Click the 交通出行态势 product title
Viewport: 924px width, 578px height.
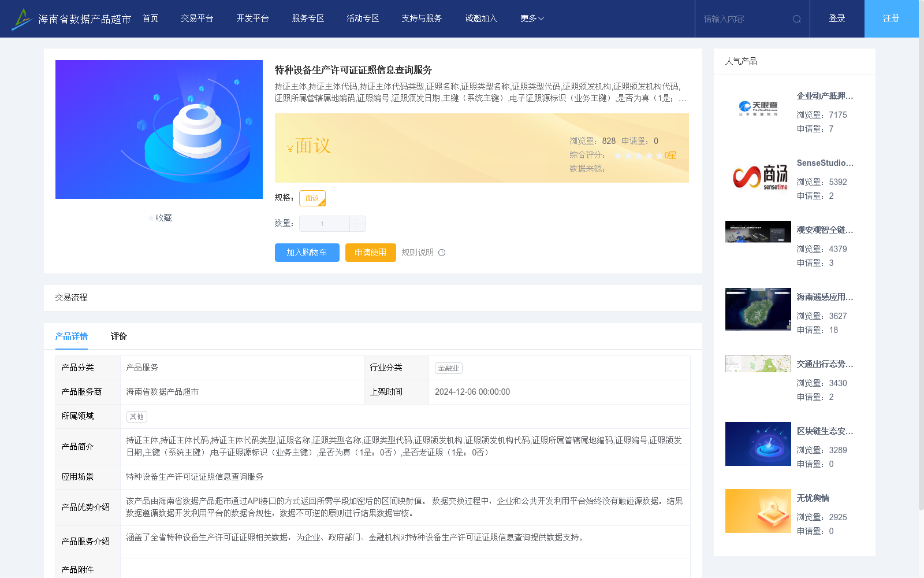[825, 364]
